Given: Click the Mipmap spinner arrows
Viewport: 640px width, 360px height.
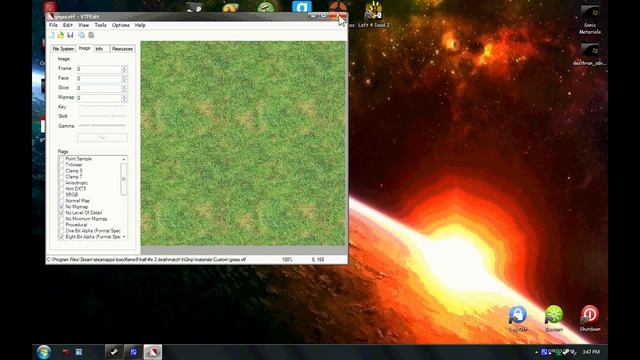Looking at the screenshot, I should (x=124, y=98).
